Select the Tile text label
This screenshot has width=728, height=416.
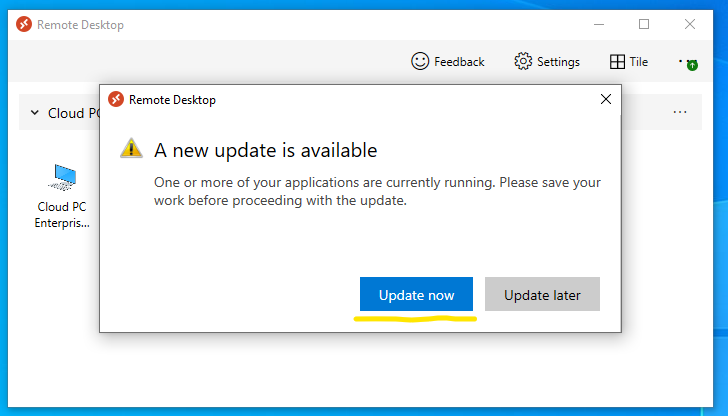[638, 62]
